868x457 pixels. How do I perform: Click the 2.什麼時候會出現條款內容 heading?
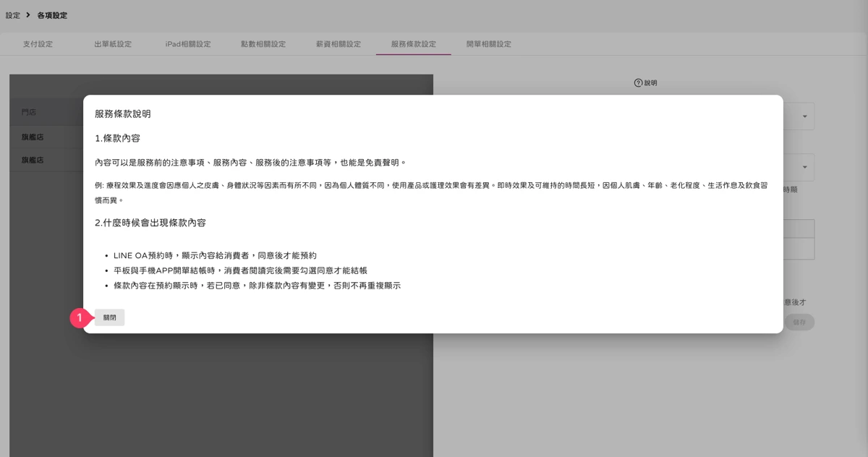[150, 223]
